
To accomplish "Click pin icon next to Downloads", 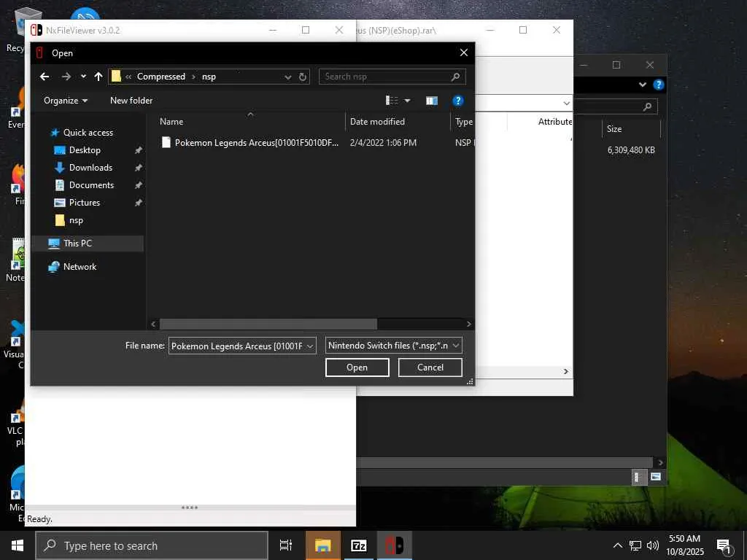I will point(138,168).
